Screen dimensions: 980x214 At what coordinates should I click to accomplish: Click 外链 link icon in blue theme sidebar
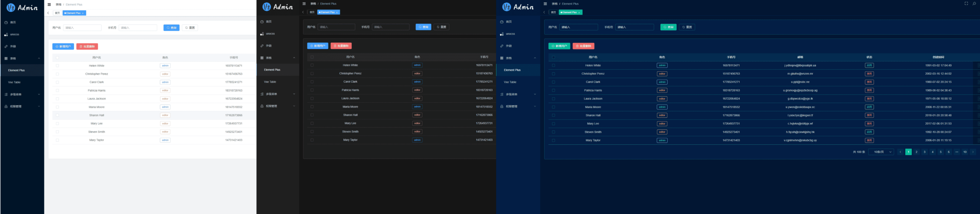click(x=502, y=46)
